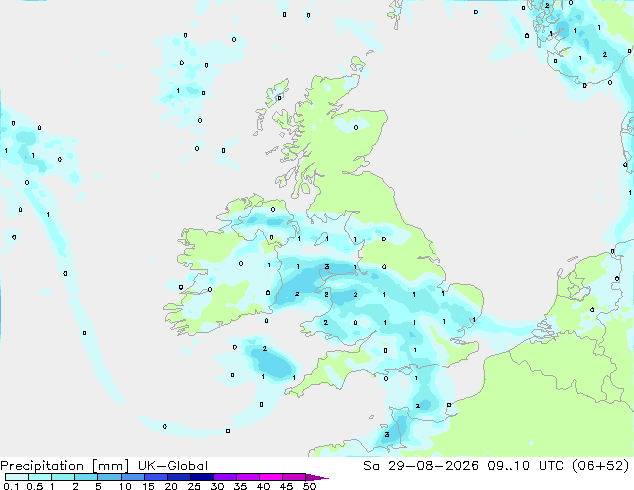Click the 35–40 mm legend color swatch
The width and height of the screenshot is (634, 490).
click(248, 477)
